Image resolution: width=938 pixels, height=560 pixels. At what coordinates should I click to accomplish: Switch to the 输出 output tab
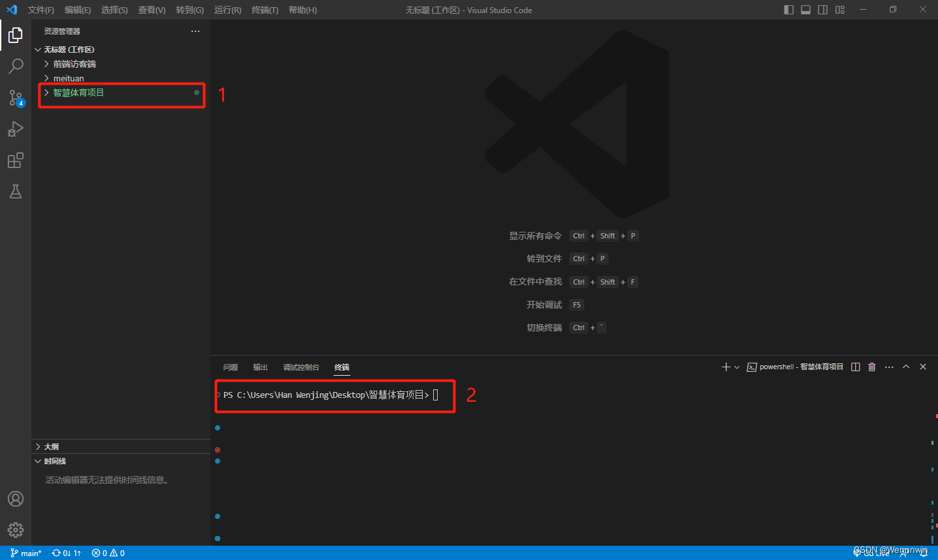tap(261, 367)
